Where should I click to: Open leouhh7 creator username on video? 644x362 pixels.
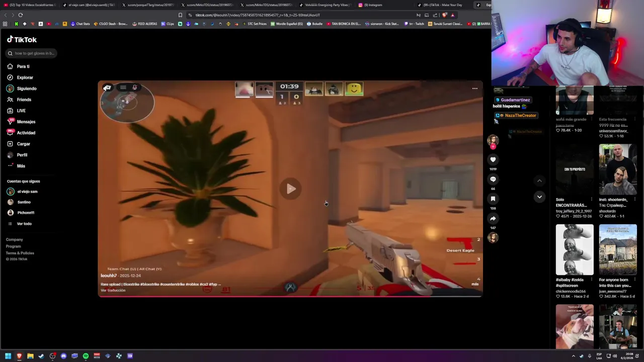click(109, 276)
